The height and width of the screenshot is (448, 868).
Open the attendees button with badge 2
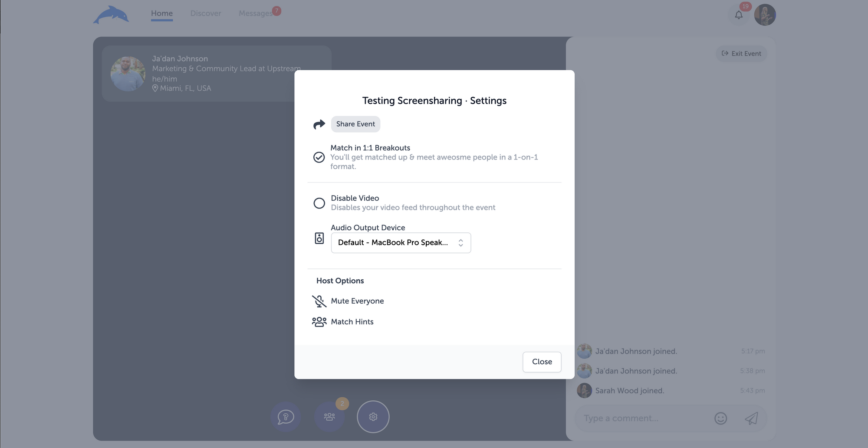[x=329, y=417]
